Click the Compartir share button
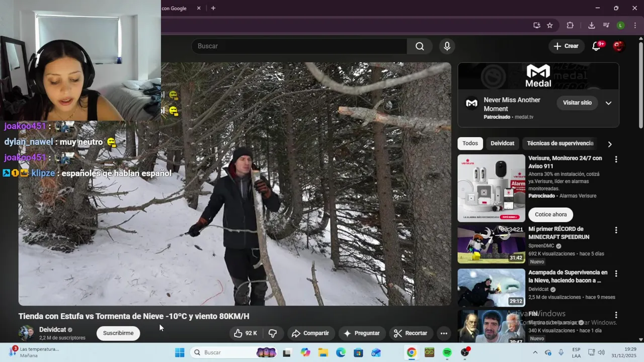 click(310, 333)
